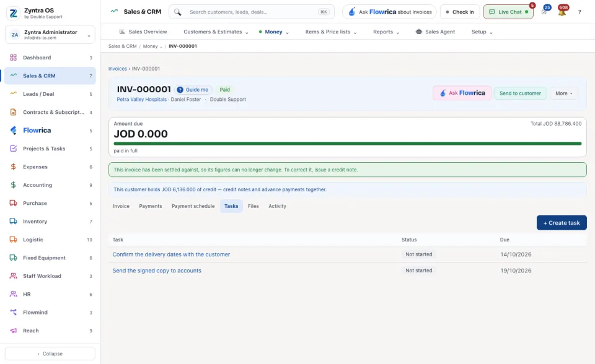Click the Ask Flowrica button on invoice
Screen dimensions: 595x364
click(462, 93)
